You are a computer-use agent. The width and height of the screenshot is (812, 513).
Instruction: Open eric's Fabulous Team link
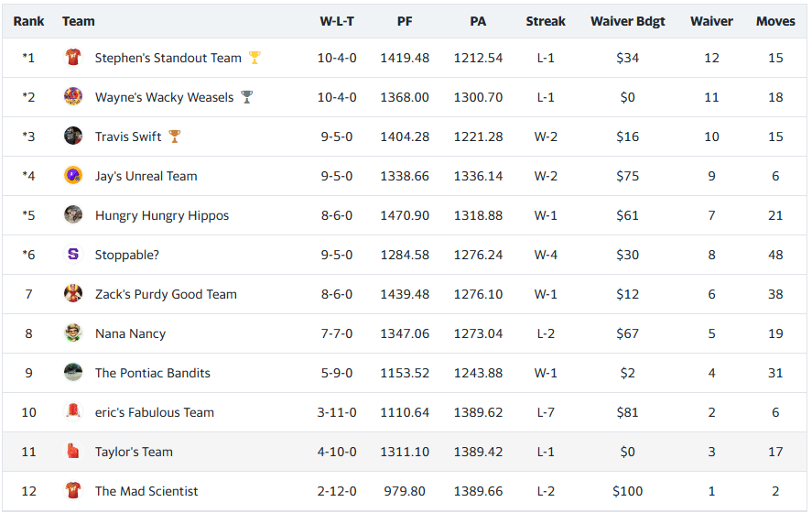pyautogui.click(x=155, y=412)
